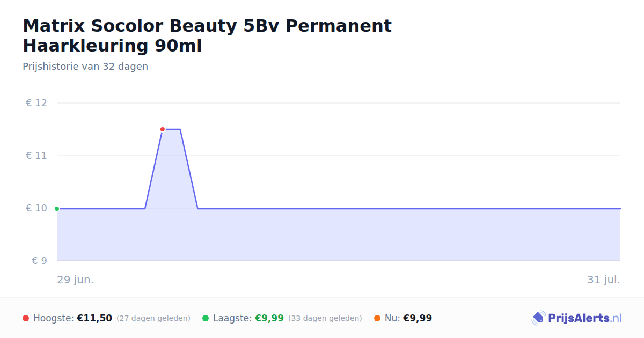Screen dimensions: 644x338
Task: Click the Laagste €9,99 price value
Action: pyautogui.click(x=269, y=318)
